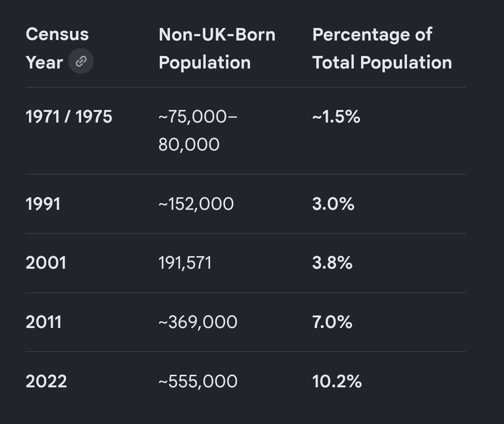504x424 pixels.
Task: Click the 3.0% percentage value
Action: click(333, 204)
